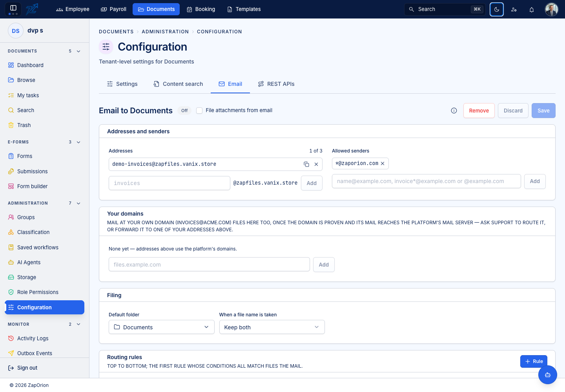Add a new routing Rule

click(x=534, y=361)
